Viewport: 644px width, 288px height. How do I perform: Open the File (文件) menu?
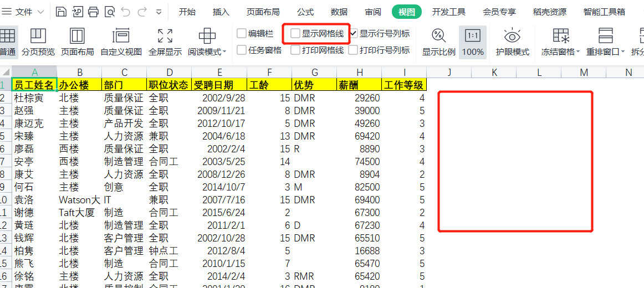(18, 12)
